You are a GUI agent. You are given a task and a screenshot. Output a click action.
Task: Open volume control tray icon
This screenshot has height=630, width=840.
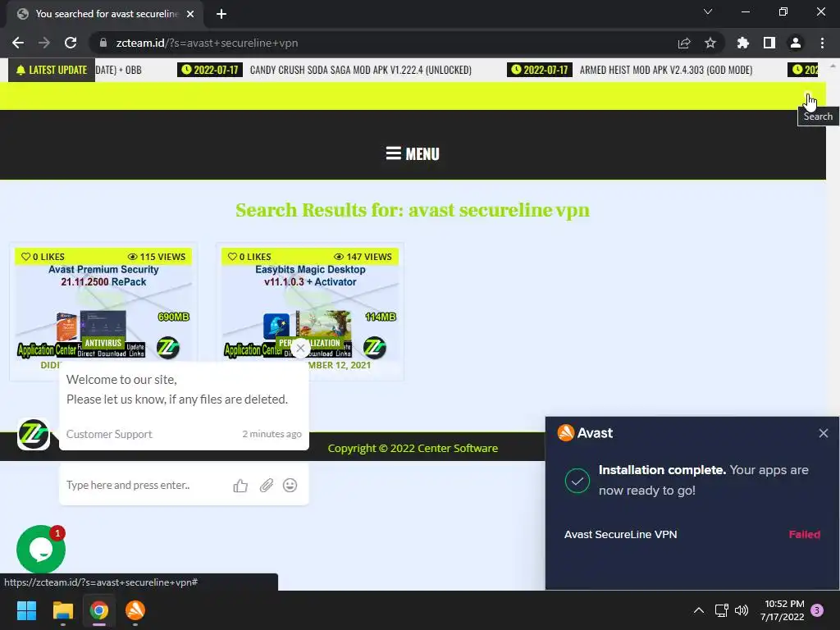tap(742, 610)
